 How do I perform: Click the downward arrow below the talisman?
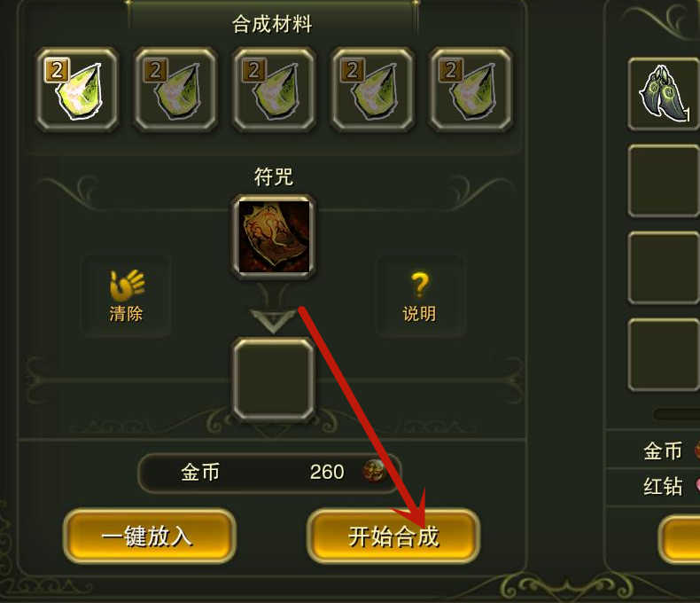(273, 320)
